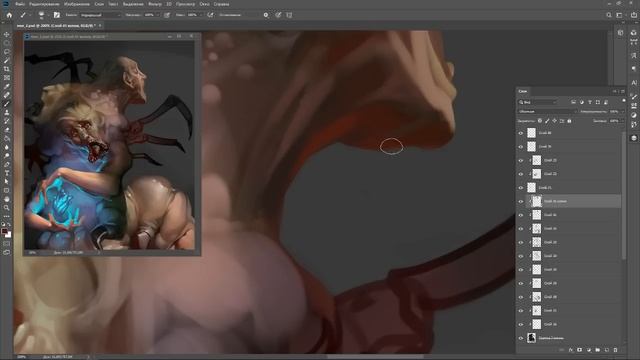Select the Move tool
Image resolution: width=640 pixels, height=360 pixels.
(x=7, y=34)
